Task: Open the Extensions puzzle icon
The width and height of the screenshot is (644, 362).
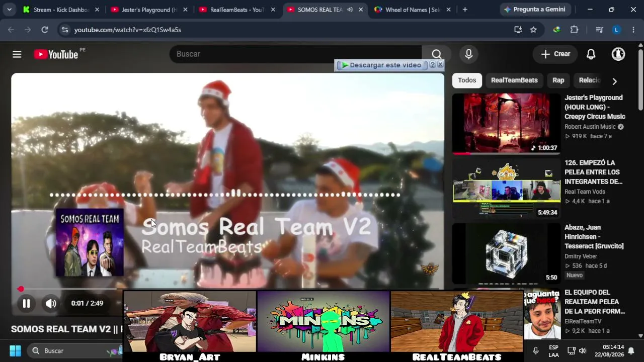Action: click(574, 30)
